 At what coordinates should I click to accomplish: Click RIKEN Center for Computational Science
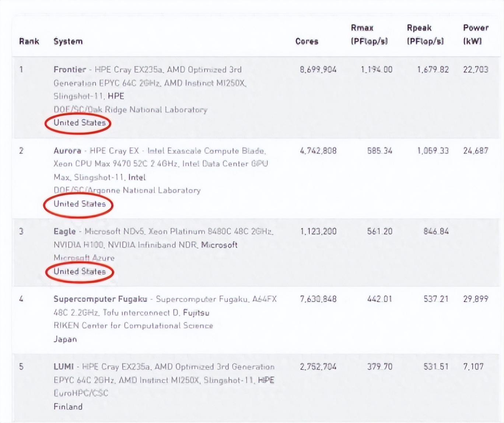[x=133, y=326]
